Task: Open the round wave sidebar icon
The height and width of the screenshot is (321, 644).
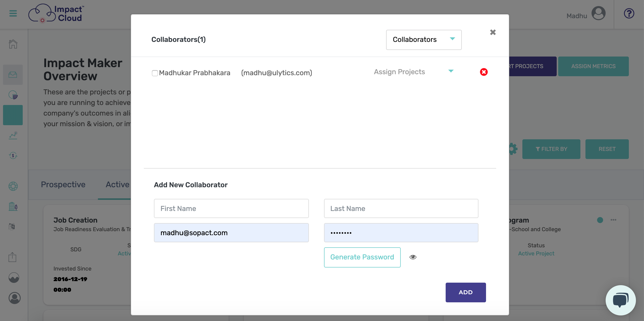Action: (x=14, y=278)
